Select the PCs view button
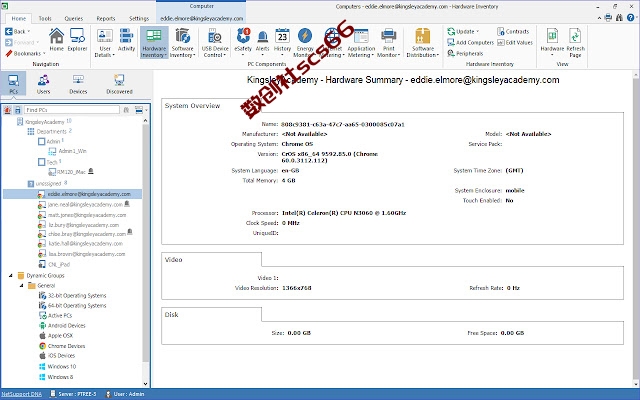The image size is (640, 400). click(x=13, y=84)
